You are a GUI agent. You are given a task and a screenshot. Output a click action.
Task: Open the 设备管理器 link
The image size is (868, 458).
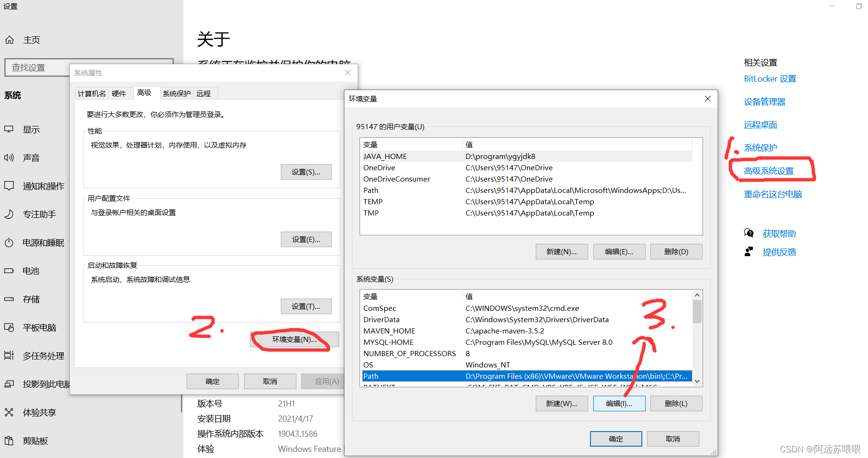coord(763,101)
